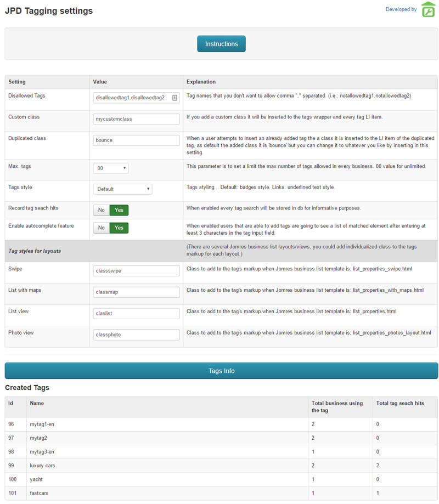The height and width of the screenshot is (504, 439).
Task: Follow the Developed by link
Action: coord(401,9)
